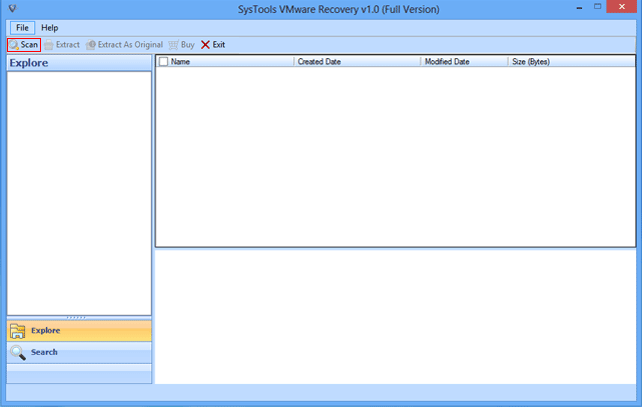Click the Search magnifying glass icon
Viewport: 642px width, 407px height.
(x=18, y=353)
